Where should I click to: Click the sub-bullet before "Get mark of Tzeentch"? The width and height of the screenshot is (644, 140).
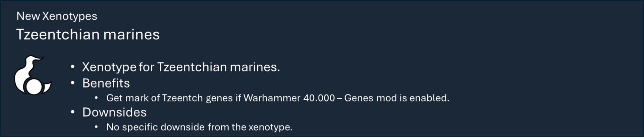click(x=96, y=98)
